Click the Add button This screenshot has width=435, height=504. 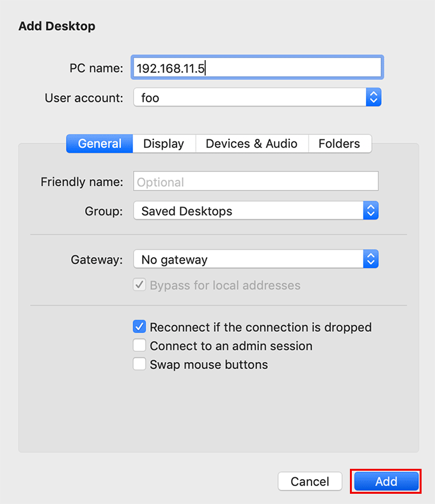386,482
